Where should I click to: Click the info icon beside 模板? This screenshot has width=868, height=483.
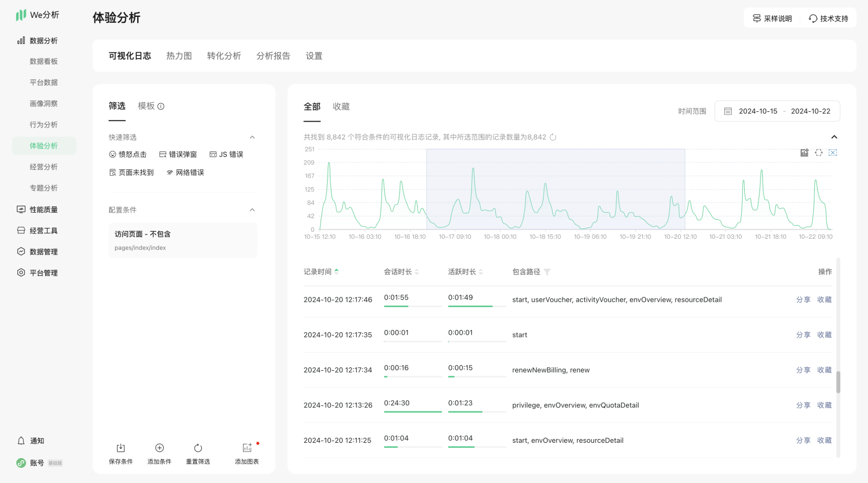pos(161,106)
